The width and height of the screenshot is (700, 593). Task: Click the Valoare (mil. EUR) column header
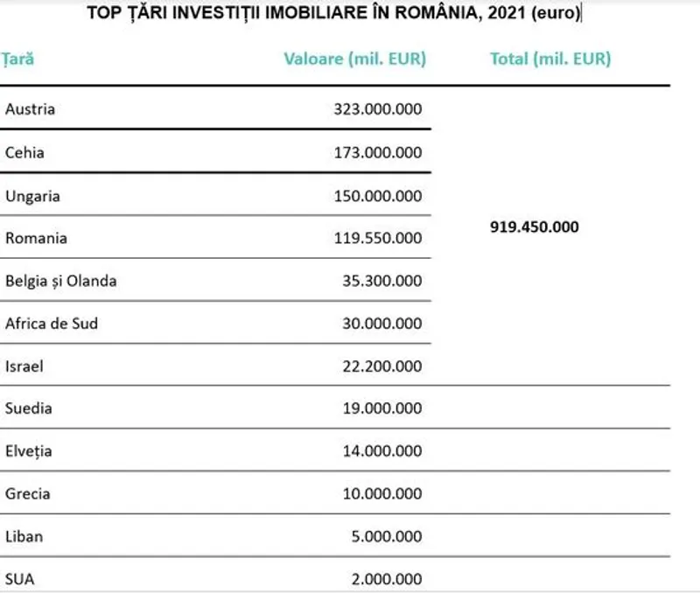point(354,59)
